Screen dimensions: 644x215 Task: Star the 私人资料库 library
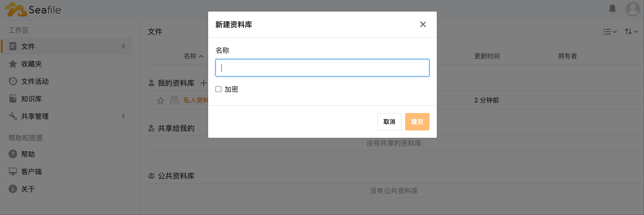[x=161, y=101]
